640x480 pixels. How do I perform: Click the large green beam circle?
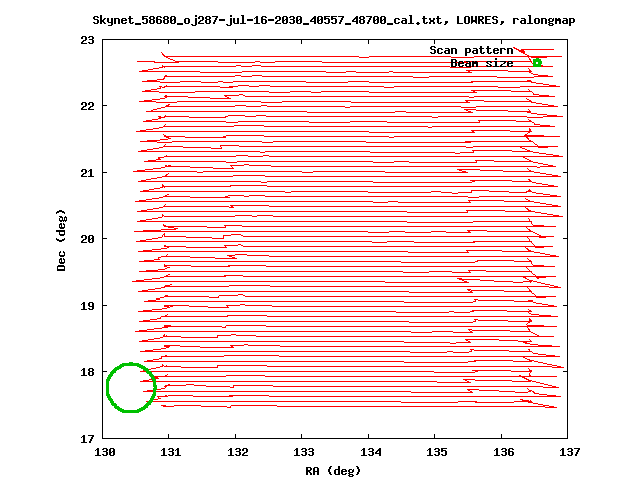coord(131,388)
